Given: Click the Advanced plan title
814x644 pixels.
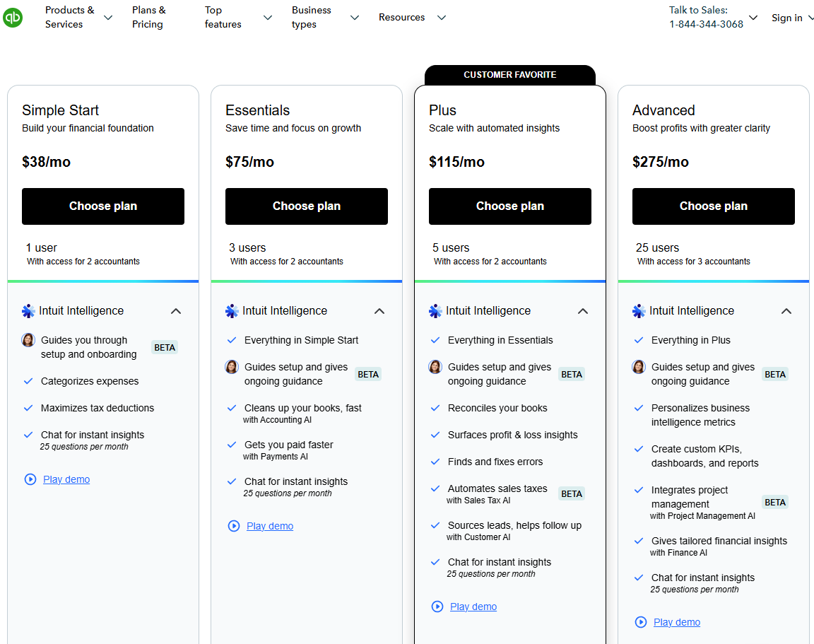Looking at the screenshot, I should 663,110.
